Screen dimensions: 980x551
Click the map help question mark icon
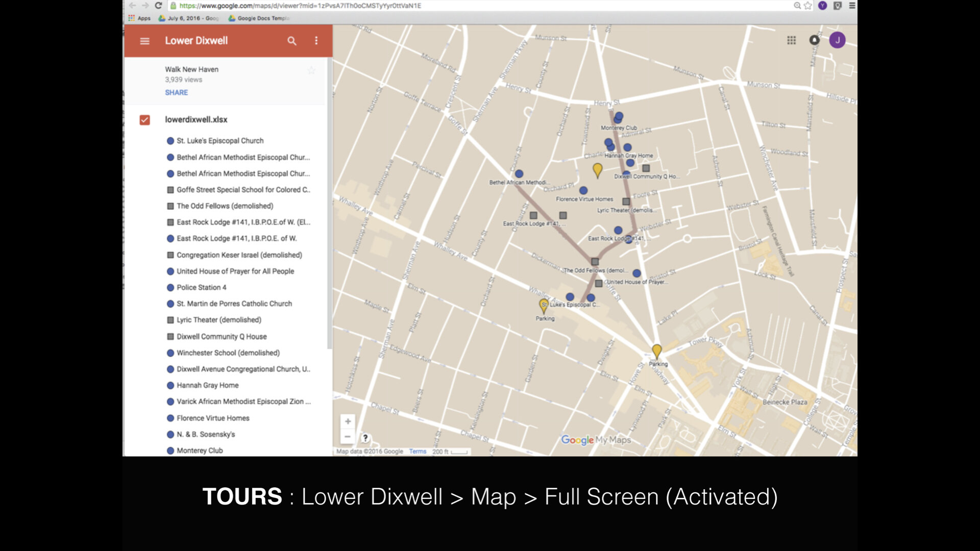(365, 438)
